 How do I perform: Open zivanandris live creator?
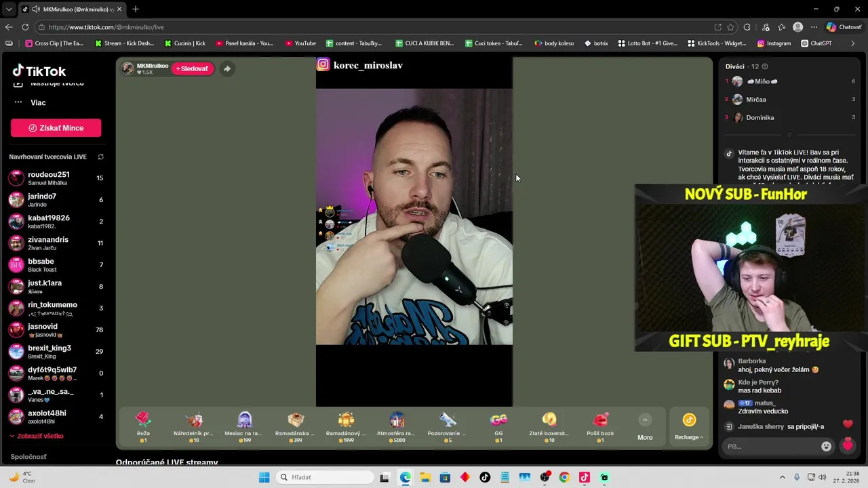(x=56, y=243)
